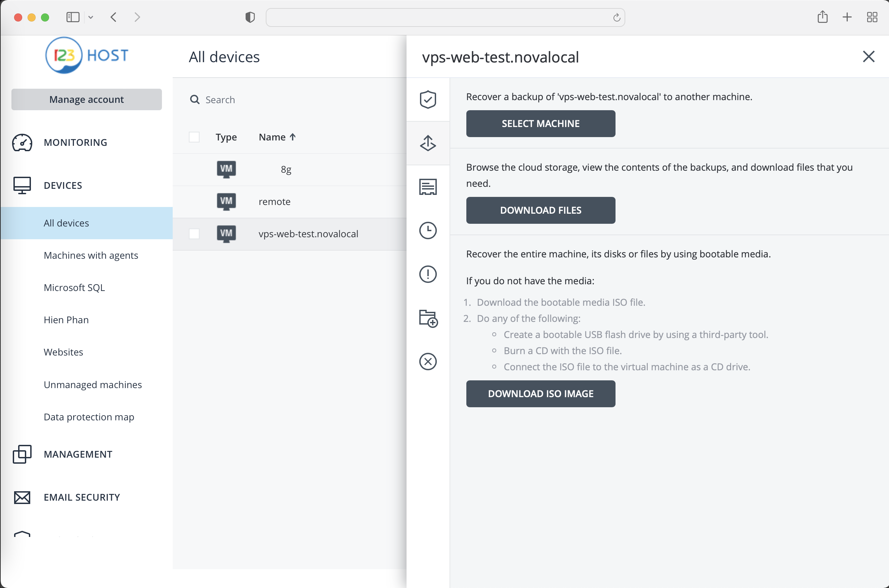Screen dimensions: 889x588
Task: Select the remote VM row
Action: [x=274, y=202]
